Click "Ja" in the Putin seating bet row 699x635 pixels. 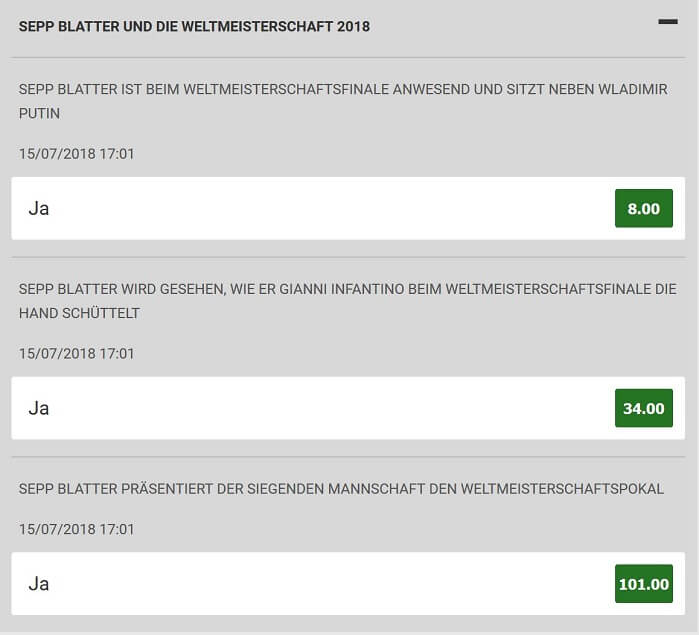[x=39, y=209]
